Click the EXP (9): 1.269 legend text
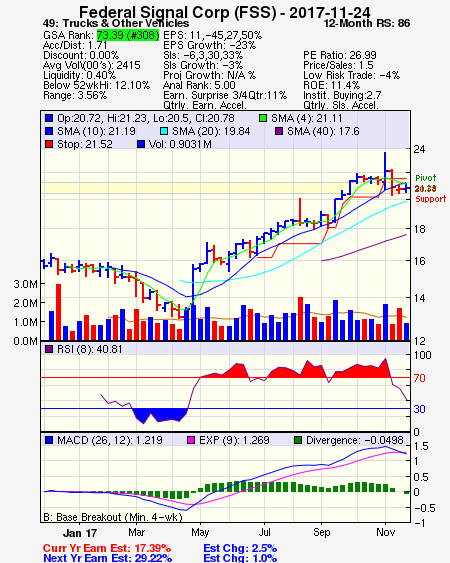 coord(235,440)
